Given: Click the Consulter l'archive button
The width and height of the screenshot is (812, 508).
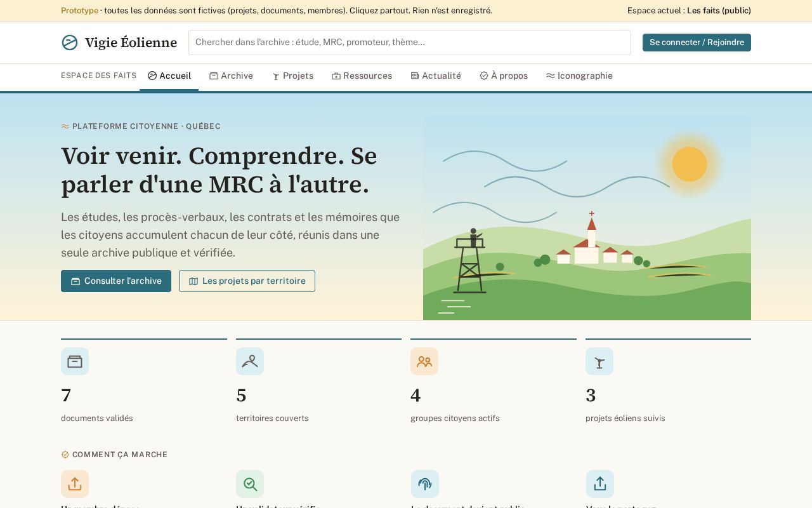Looking at the screenshot, I should point(116,281).
